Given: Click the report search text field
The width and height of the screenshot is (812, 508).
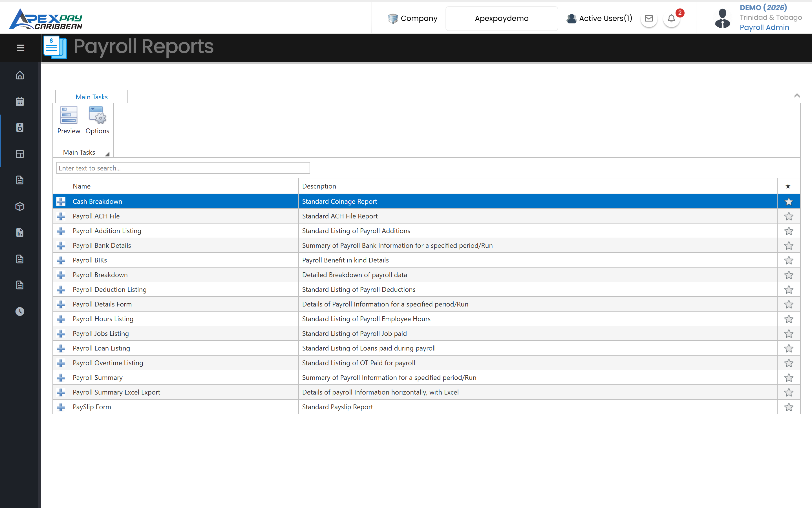Looking at the screenshot, I should (x=183, y=168).
